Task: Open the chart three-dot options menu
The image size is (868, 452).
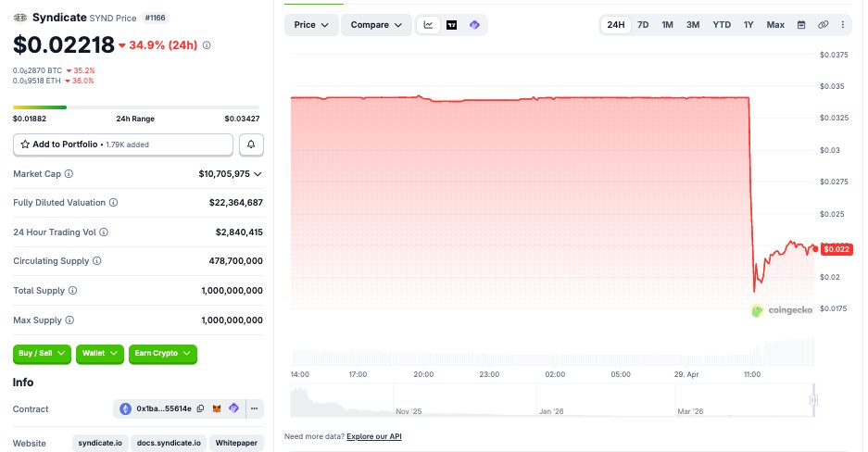Action: click(x=842, y=25)
